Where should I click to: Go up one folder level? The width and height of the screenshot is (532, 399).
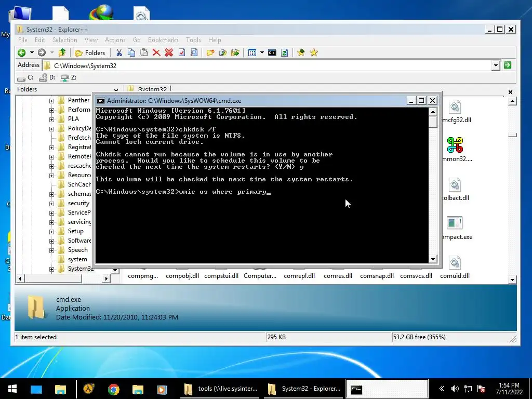tap(62, 52)
